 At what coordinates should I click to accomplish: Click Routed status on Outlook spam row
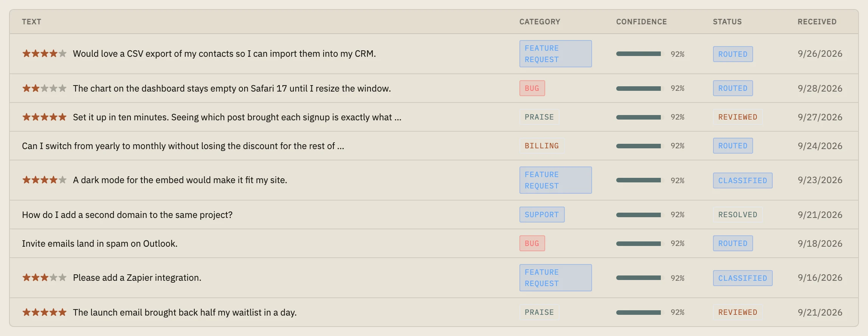[733, 243]
